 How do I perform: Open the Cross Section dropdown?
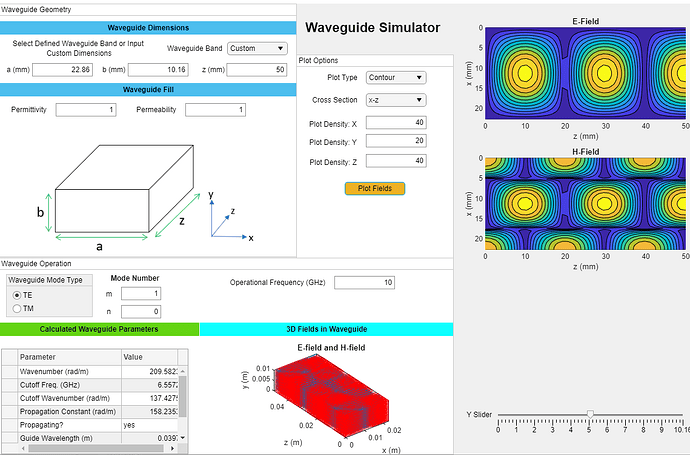point(396,100)
